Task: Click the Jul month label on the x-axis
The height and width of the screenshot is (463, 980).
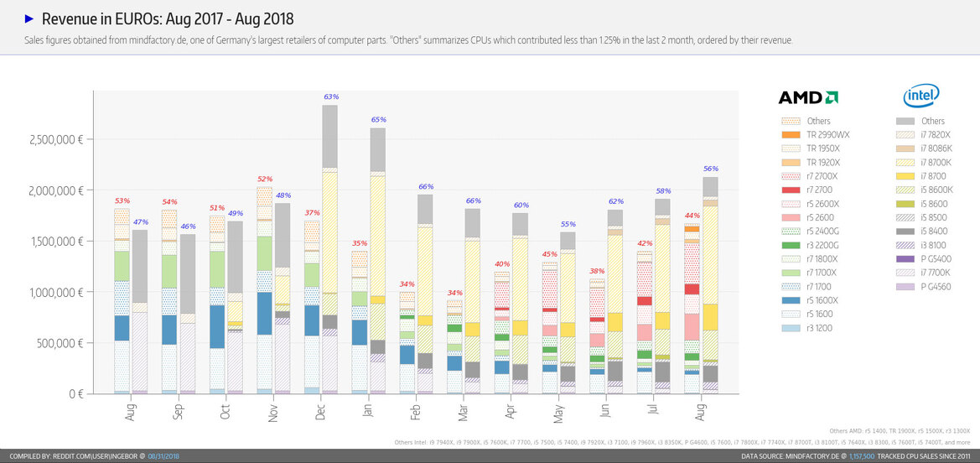Action: tap(655, 411)
